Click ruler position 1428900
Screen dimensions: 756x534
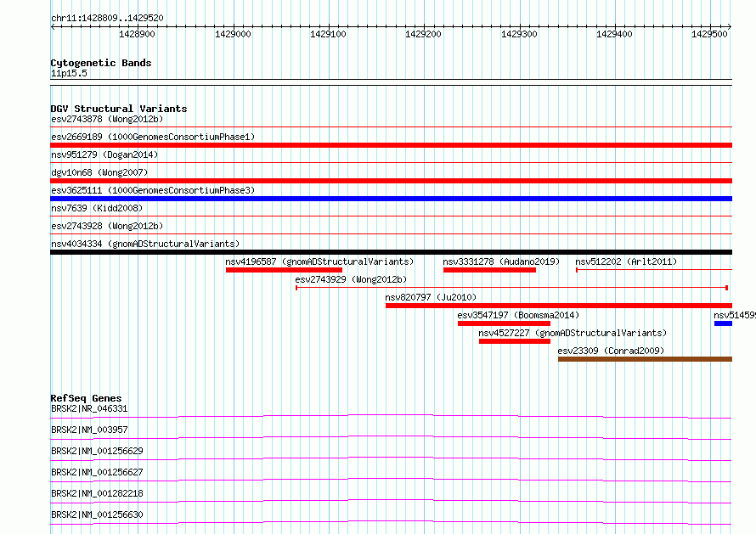(137, 34)
